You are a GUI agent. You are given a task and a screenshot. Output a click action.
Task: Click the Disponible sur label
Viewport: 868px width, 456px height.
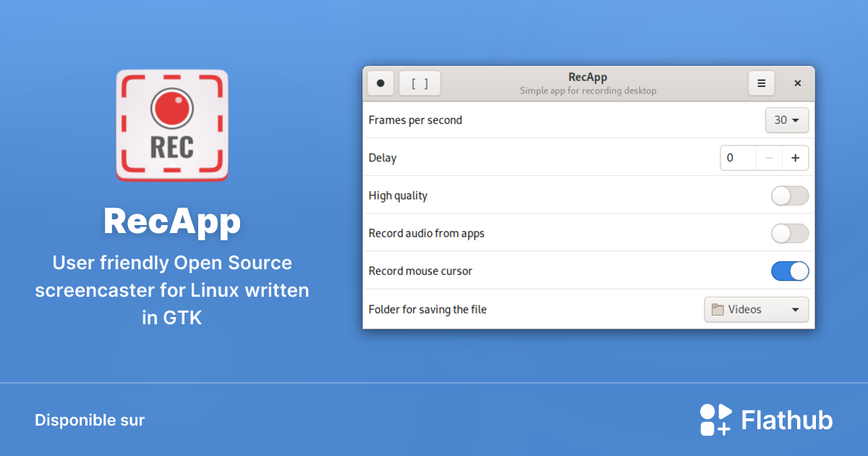click(x=89, y=420)
